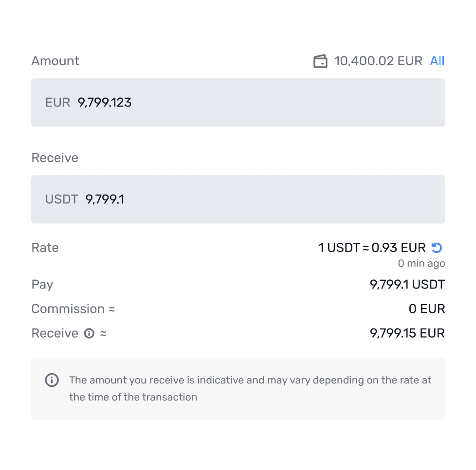This screenshot has width=476, height=470.
Task: Click the 10,400.02 EUR balance text
Action: click(x=378, y=61)
